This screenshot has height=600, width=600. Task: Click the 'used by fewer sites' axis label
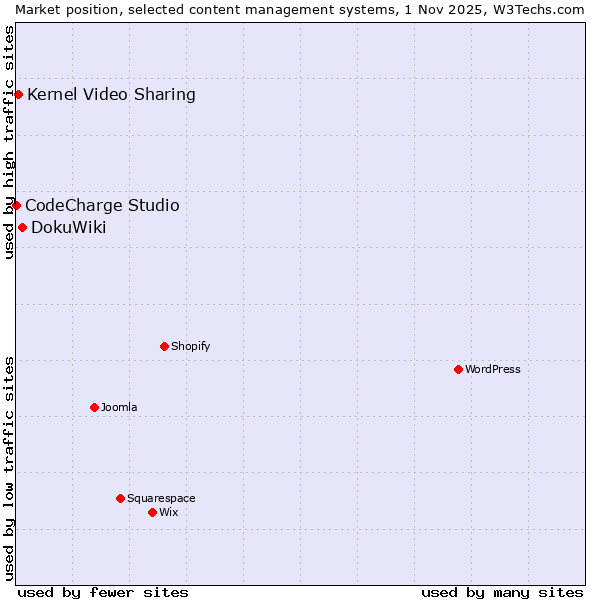[x=103, y=592]
